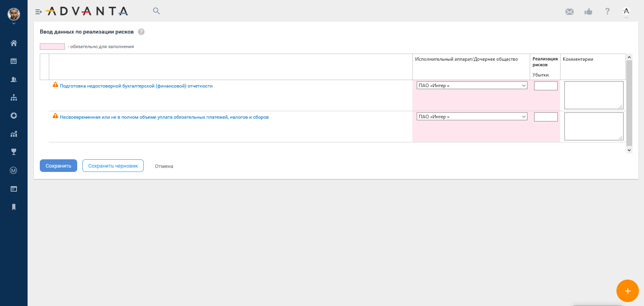
Task: Click the trophy cup sidebar icon
Action: [14, 152]
